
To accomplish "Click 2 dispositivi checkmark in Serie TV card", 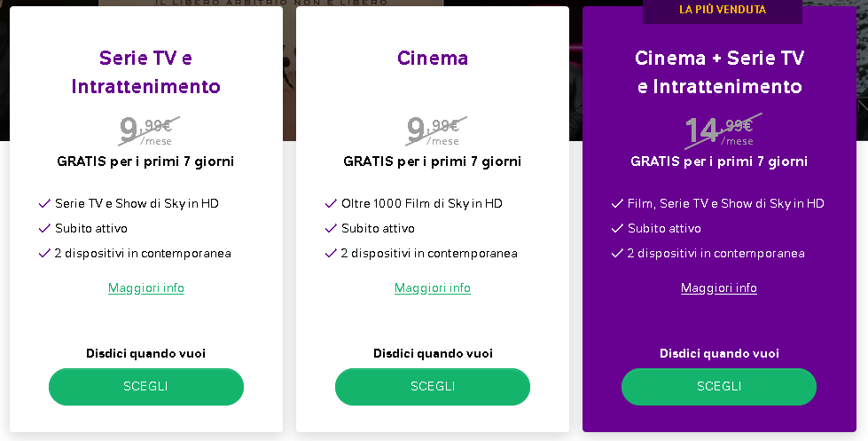I will pos(45,253).
